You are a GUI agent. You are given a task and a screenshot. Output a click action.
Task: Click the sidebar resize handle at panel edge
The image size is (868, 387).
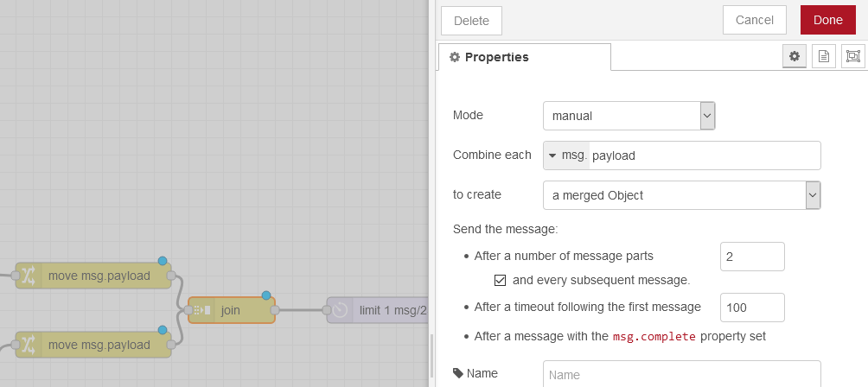432,357
